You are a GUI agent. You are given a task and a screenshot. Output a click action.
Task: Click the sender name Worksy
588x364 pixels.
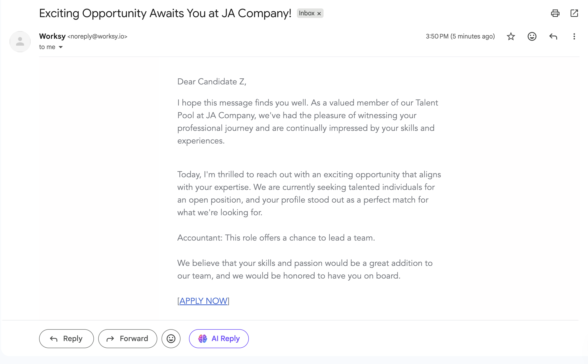click(x=52, y=36)
